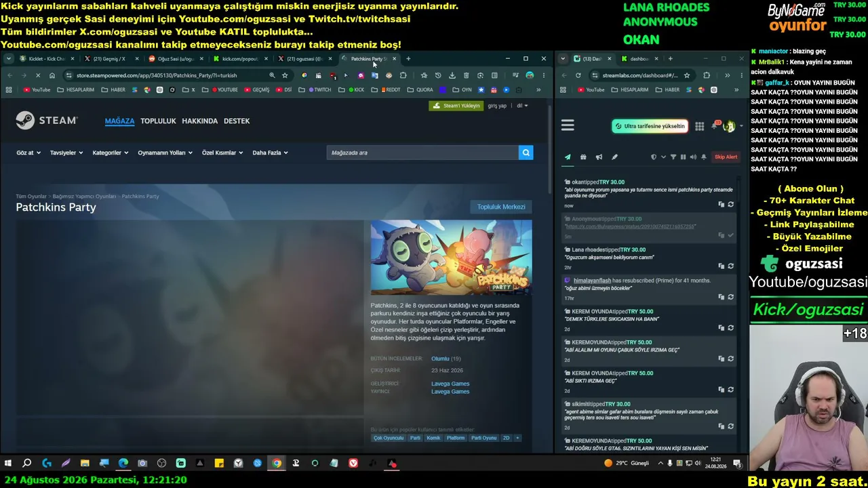Select the brush icon tab in Streamlabs

[x=614, y=157]
